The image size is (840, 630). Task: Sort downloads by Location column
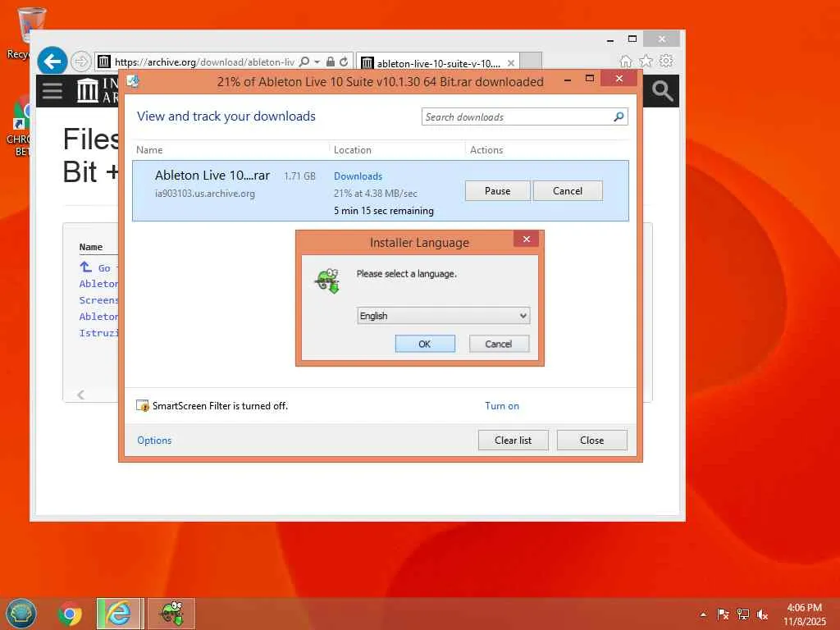tap(353, 150)
